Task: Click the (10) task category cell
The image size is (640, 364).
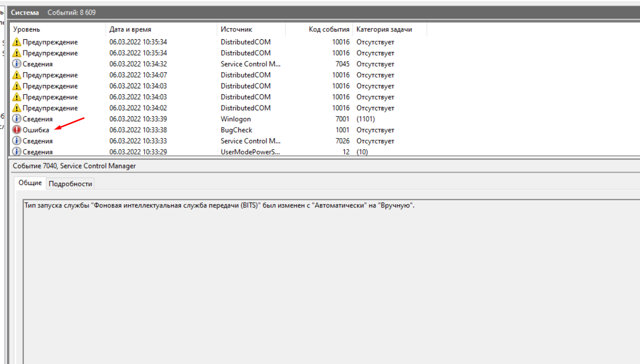Action: click(362, 152)
